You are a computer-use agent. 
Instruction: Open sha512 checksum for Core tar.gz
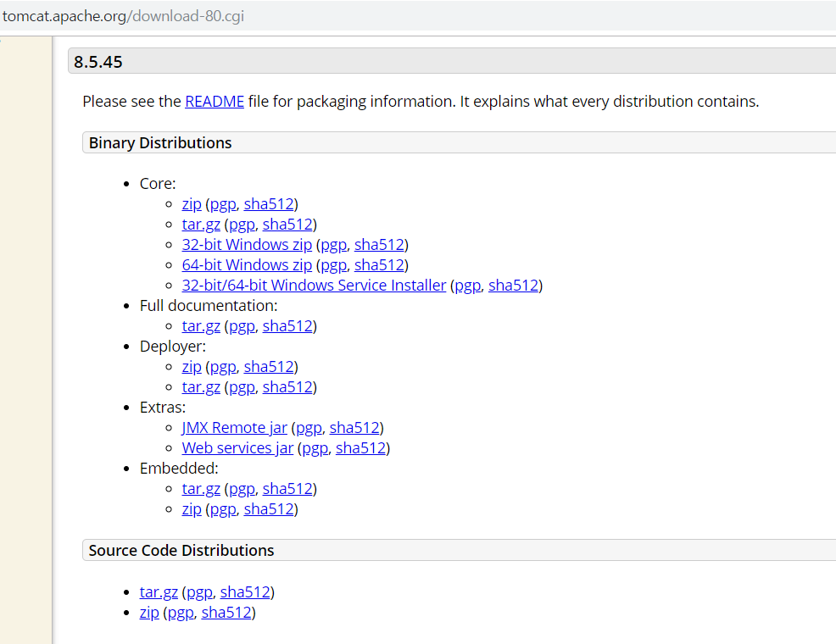tap(287, 225)
